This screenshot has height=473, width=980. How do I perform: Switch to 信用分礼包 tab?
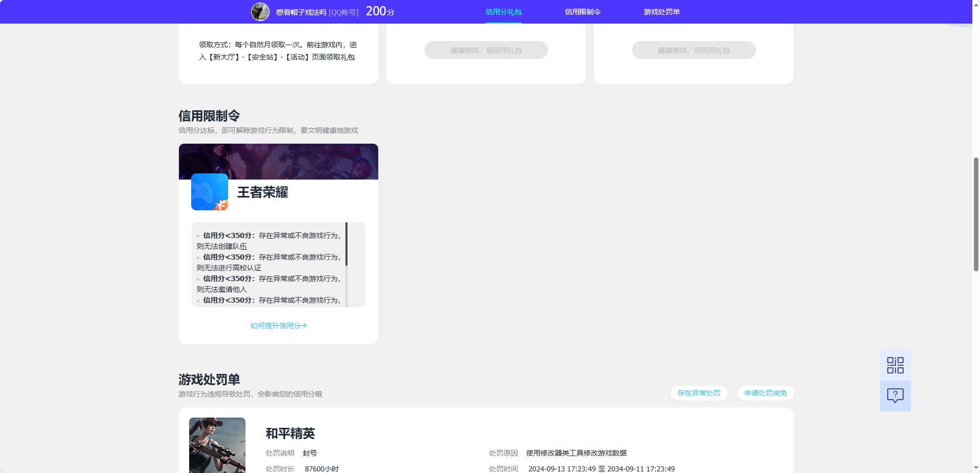[503, 12]
